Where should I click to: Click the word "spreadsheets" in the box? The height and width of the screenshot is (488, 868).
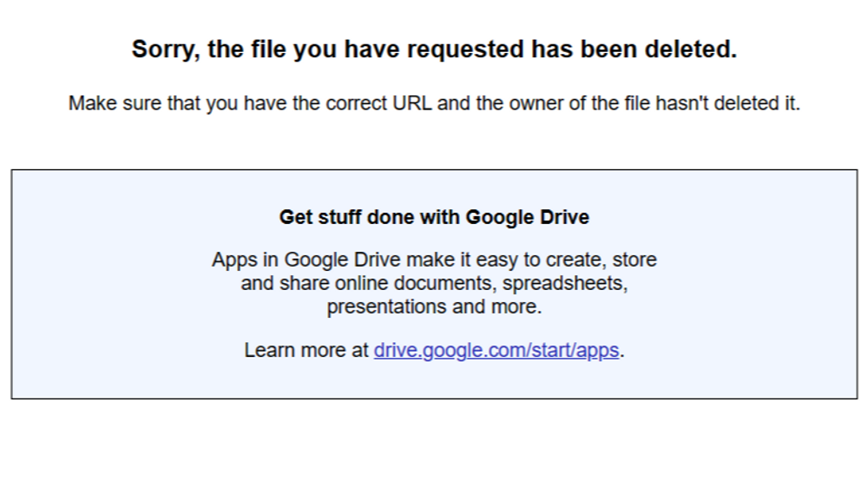[x=565, y=284]
